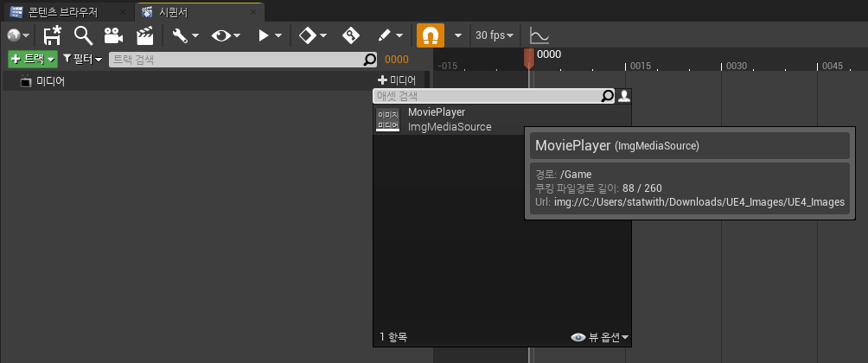Click the render movie clapperboard icon
Viewport: 868px width, 363px height.
(144, 35)
